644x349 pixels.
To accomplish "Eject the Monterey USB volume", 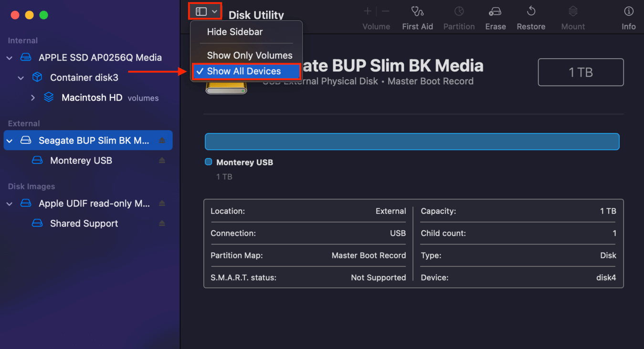I will 162,161.
